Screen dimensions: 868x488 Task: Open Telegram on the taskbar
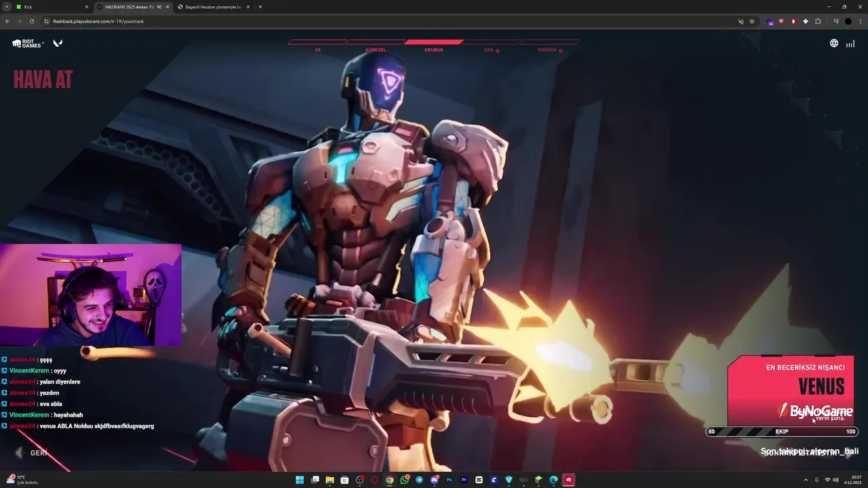pyautogui.click(x=419, y=480)
